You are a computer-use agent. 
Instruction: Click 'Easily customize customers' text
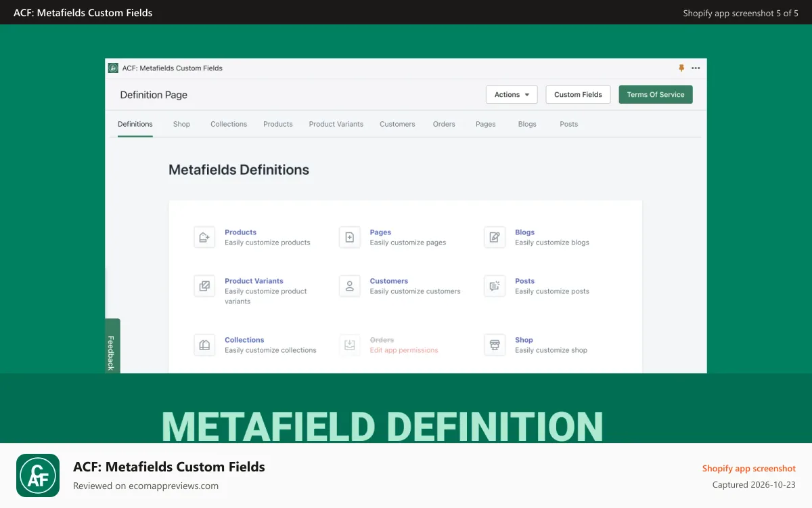pos(415,291)
